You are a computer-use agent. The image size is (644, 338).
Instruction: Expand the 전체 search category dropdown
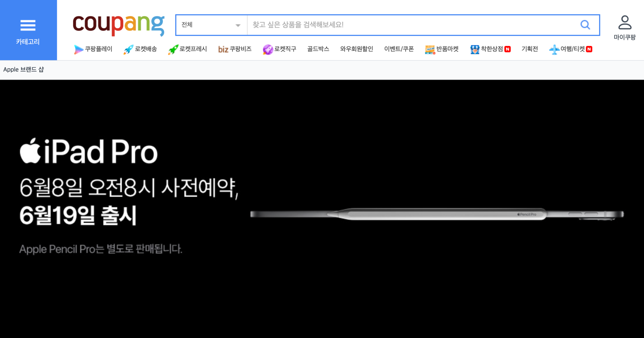click(x=211, y=25)
